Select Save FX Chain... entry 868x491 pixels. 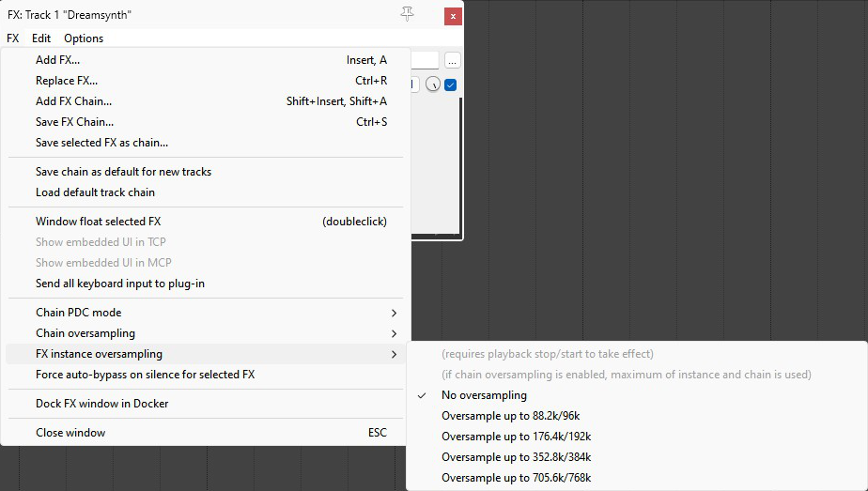pos(75,122)
